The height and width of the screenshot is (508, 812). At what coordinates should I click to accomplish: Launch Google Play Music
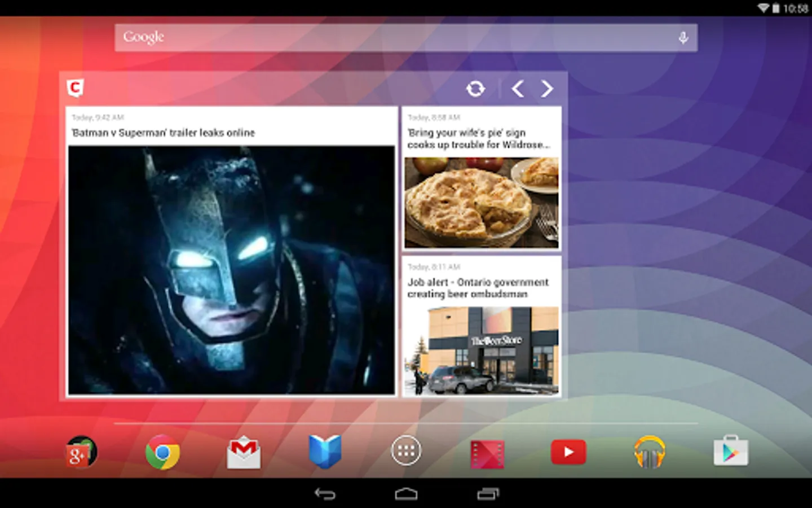point(650,452)
